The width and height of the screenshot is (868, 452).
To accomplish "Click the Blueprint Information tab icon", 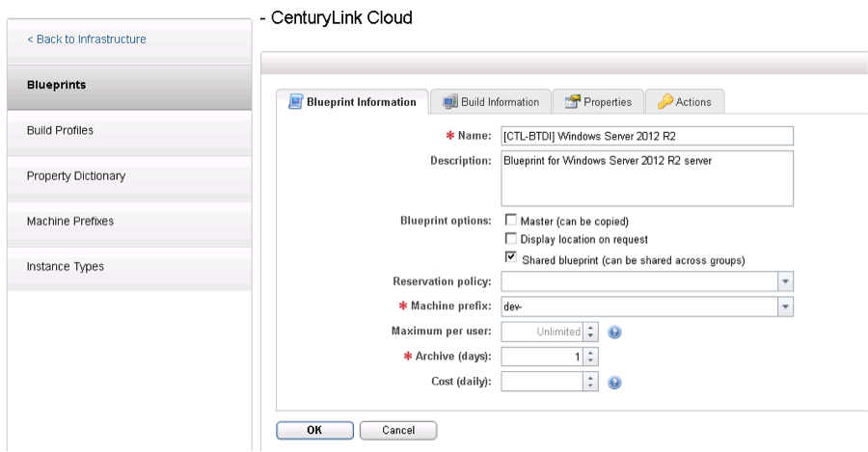I will coord(296,102).
